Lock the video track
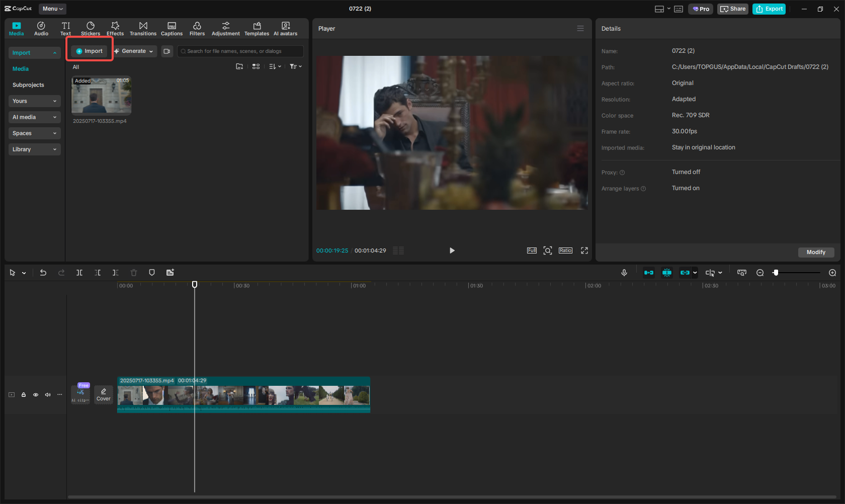 click(23, 395)
